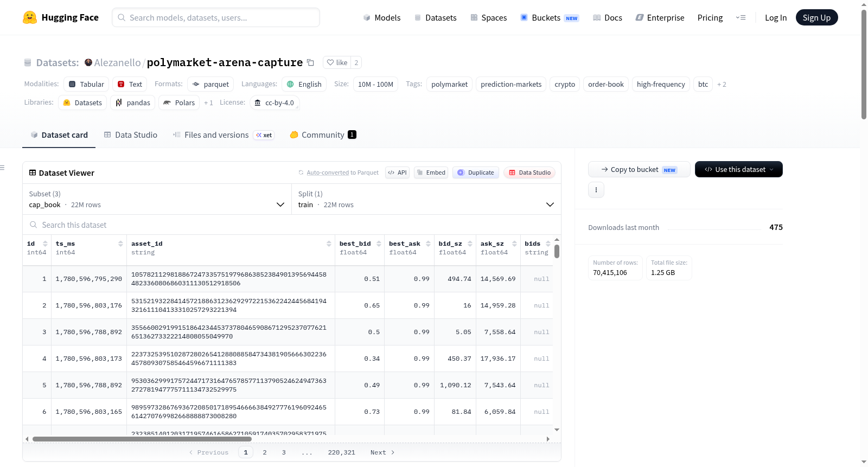Switch to Files and versions tab
Screen dimensions: 868x467
point(224,135)
